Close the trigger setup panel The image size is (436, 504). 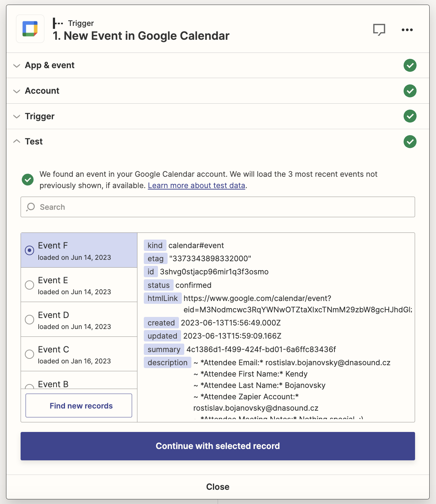click(218, 487)
